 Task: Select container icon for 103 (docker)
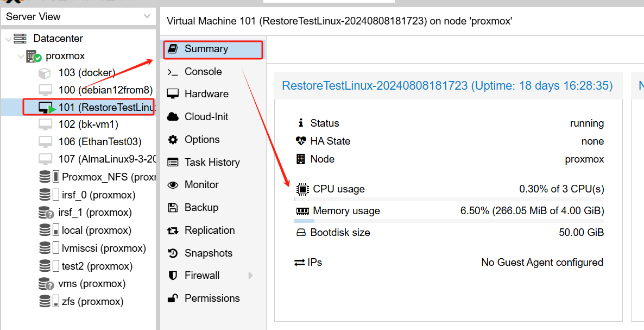pyautogui.click(x=45, y=73)
